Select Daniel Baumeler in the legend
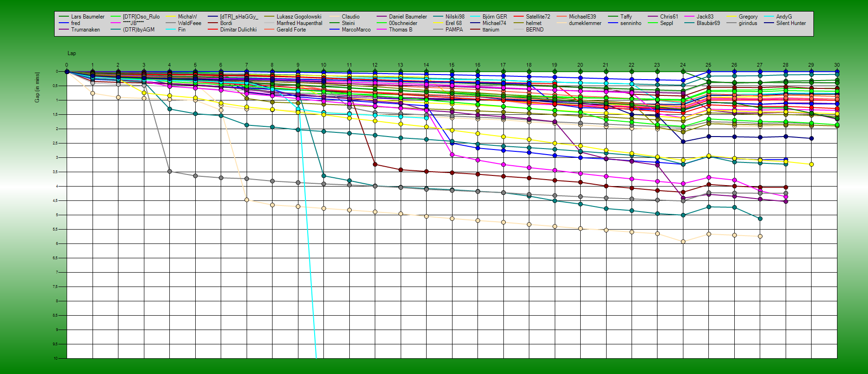 point(408,17)
